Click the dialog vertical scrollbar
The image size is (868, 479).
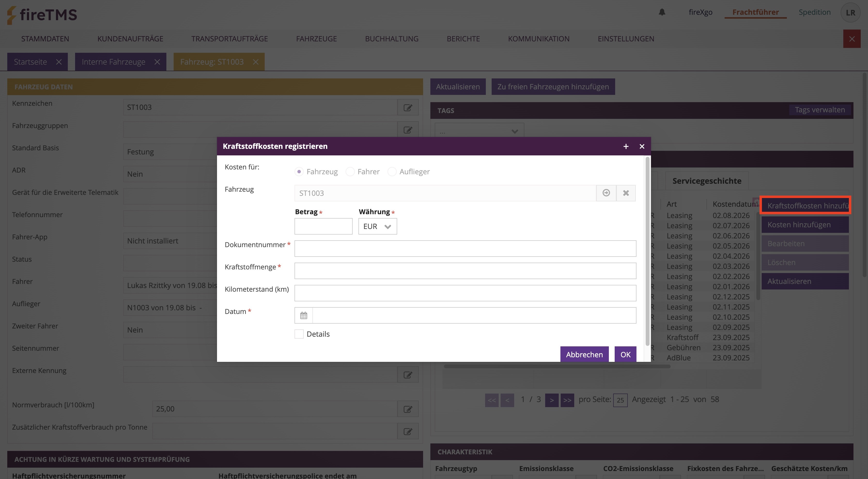click(647, 251)
